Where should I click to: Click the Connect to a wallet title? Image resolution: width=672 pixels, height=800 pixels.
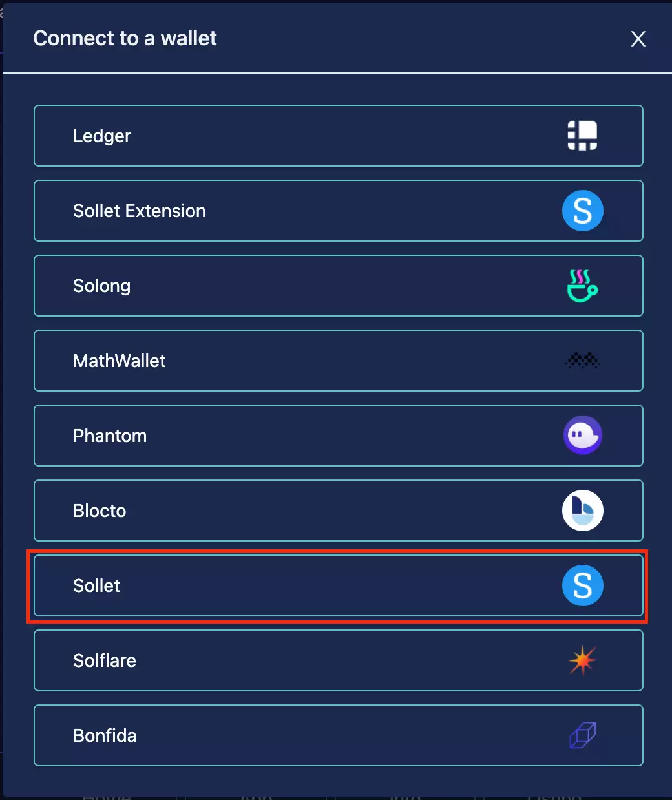tap(125, 39)
